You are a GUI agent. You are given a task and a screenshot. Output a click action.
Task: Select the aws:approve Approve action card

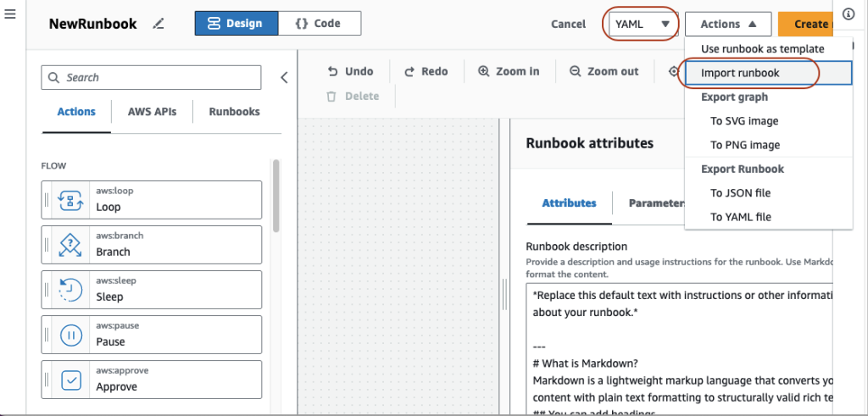[x=151, y=380]
